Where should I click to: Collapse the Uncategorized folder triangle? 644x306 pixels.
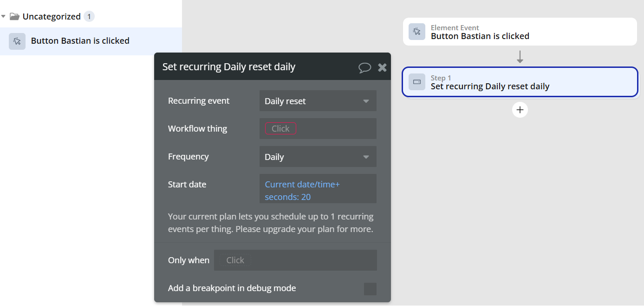(x=3, y=16)
